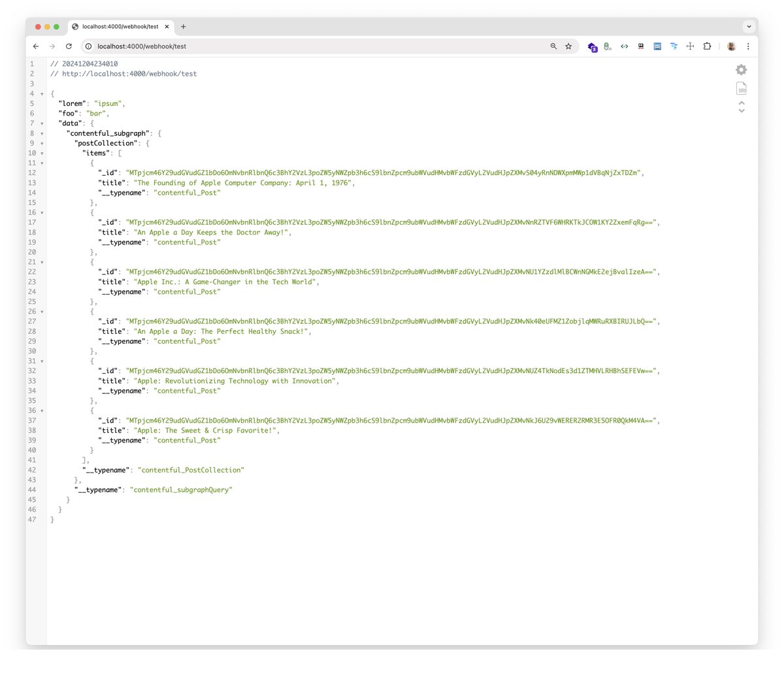Click title "Apple: Revolutionizing Technology with Innovation"
Viewport: 784px width, 679px height.
(236, 381)
